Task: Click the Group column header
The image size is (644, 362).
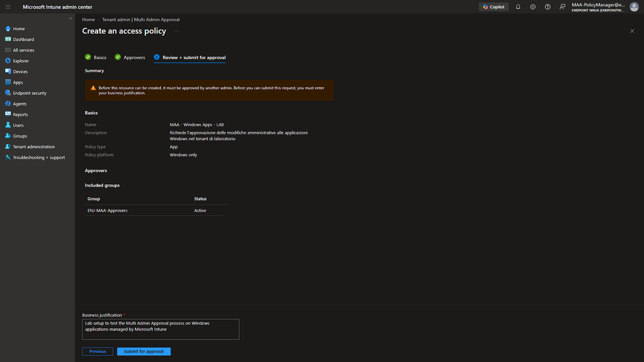Action: (x=94, y=199)
